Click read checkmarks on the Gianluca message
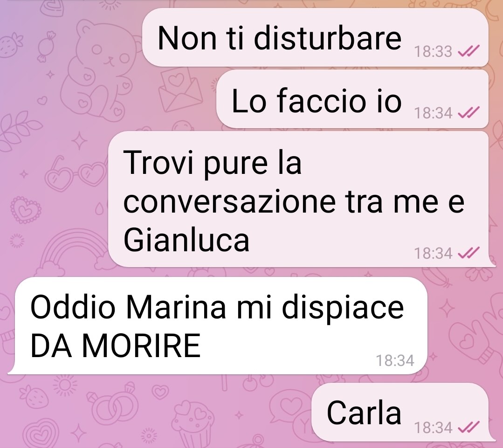 click(469, 253)
